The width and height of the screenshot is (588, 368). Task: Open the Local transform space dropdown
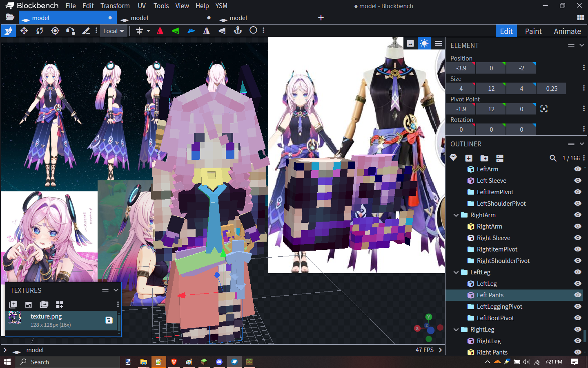click(113, 31)
